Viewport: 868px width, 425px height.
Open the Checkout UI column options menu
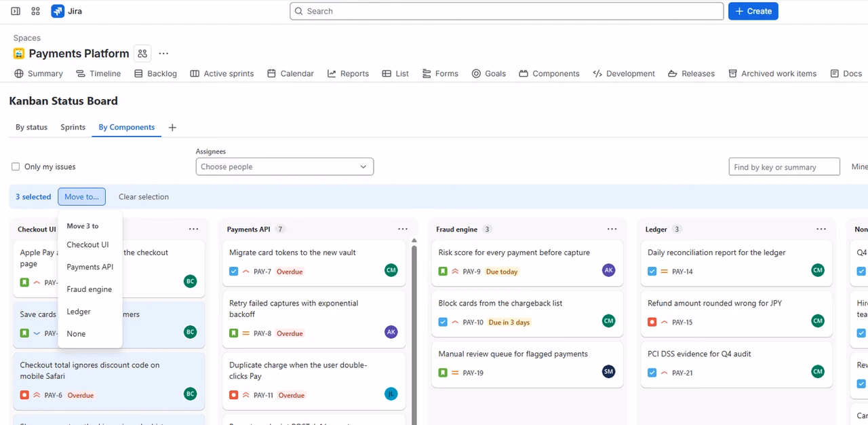[194, 229]
